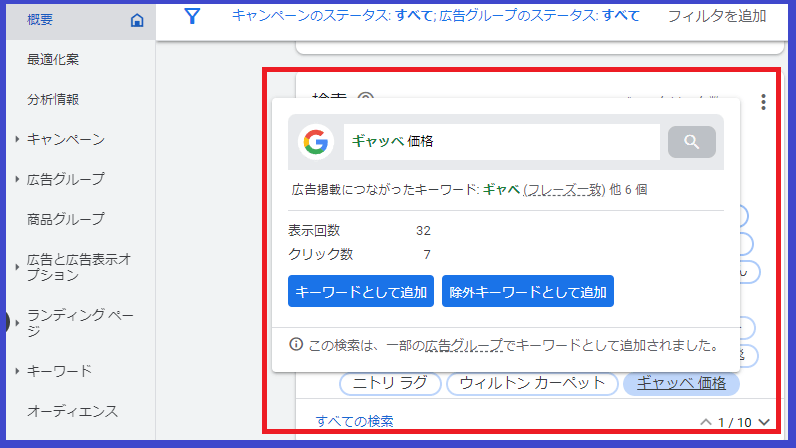Go to the next page with the down chevron
The height and width of the screenshot is (448, 796).
765,422
